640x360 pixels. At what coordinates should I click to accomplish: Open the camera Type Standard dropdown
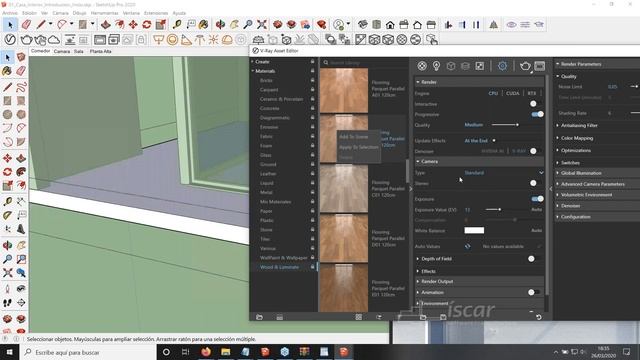click(x=504, y=173)
